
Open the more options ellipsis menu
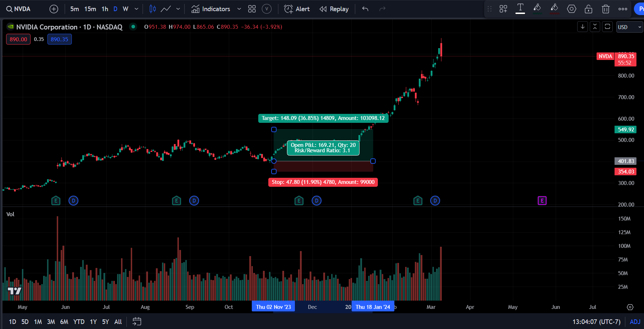click(623, 9)
